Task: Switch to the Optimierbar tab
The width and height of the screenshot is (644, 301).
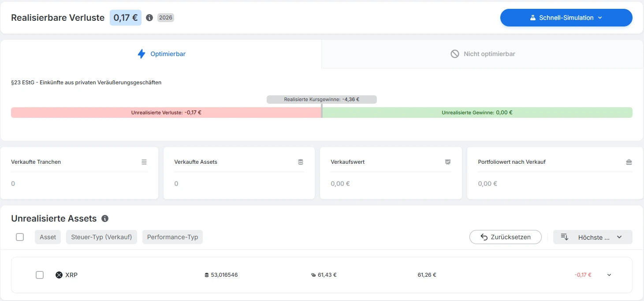Action: pyautogui.click(x=161, y=54)
